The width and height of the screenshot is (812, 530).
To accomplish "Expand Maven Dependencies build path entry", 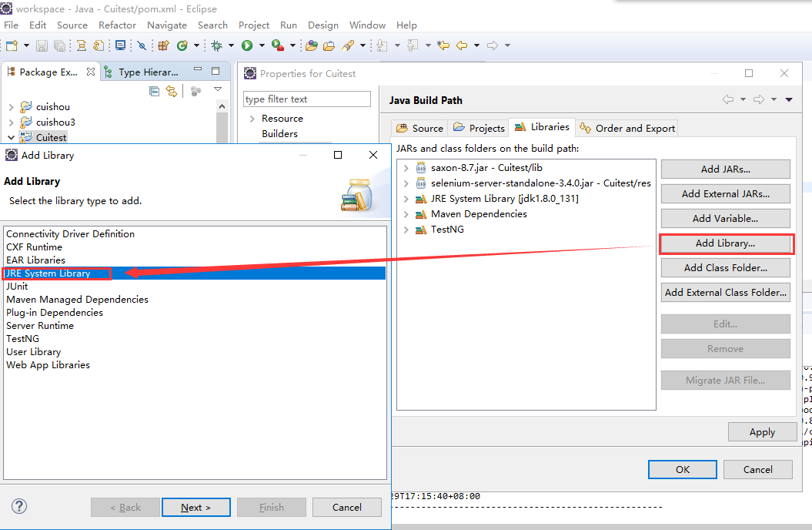I will click(x=406, y=214).
